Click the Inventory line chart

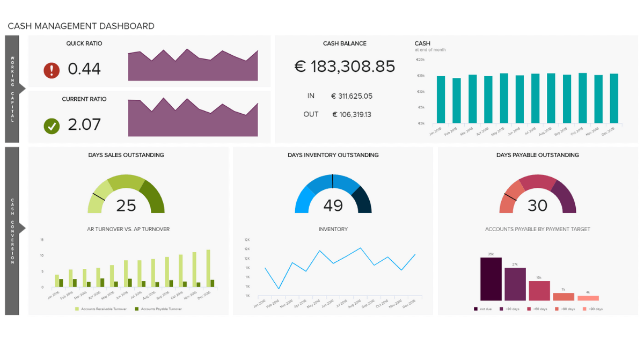(x=340, y=268)
